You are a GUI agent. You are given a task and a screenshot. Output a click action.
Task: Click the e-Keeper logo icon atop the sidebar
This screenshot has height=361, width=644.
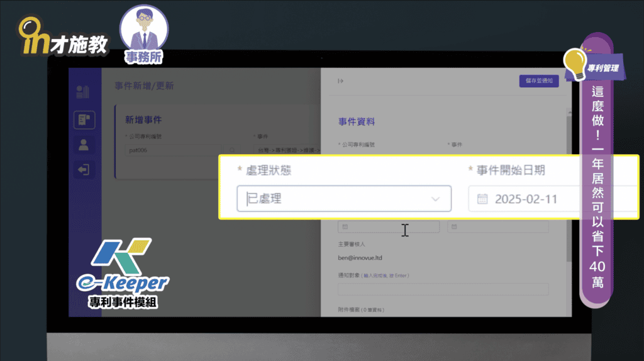pos(83,92)
